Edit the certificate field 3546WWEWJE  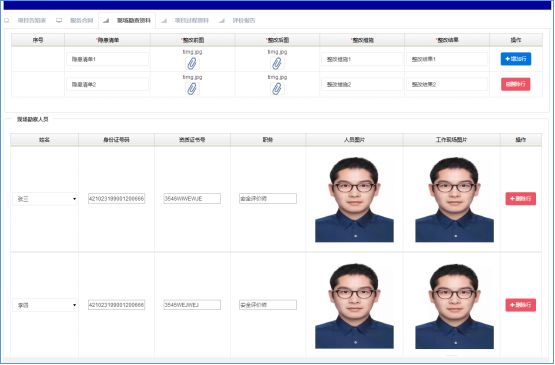[192, 199]
